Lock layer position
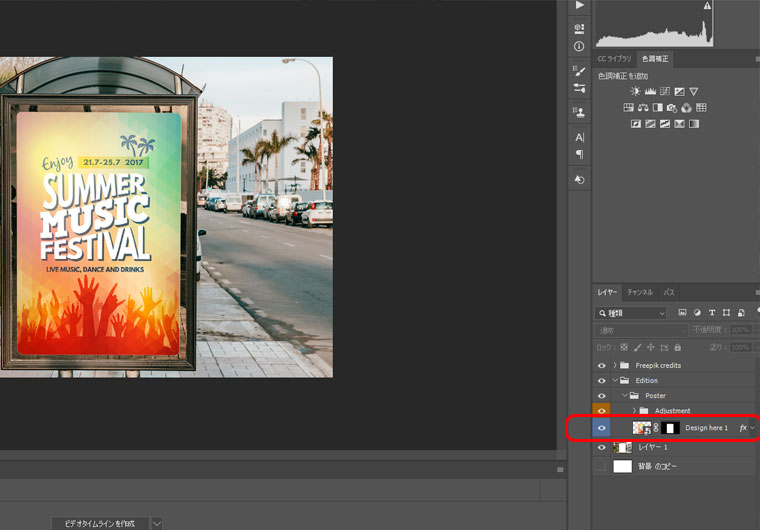The height and width of the screenshot is (530, 760). [650, 347]
